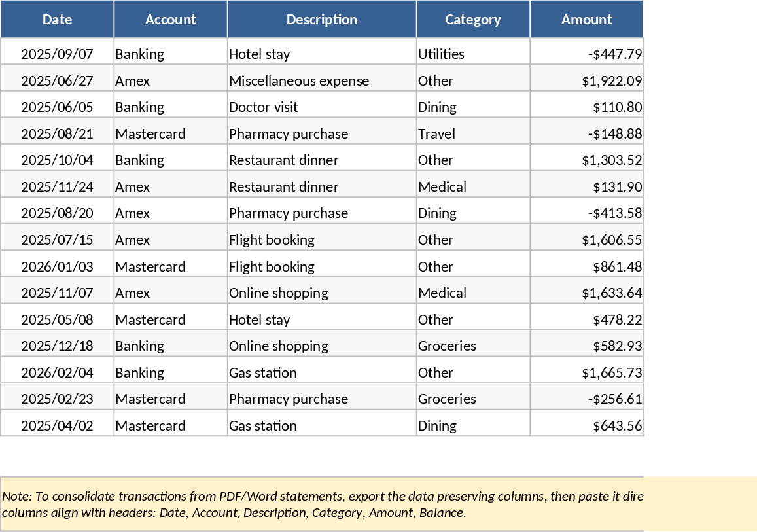The width and height of the screenshot is (757, 532).
Task: Click the Miscellaneous expense description cell
Action: pos(321,81)
